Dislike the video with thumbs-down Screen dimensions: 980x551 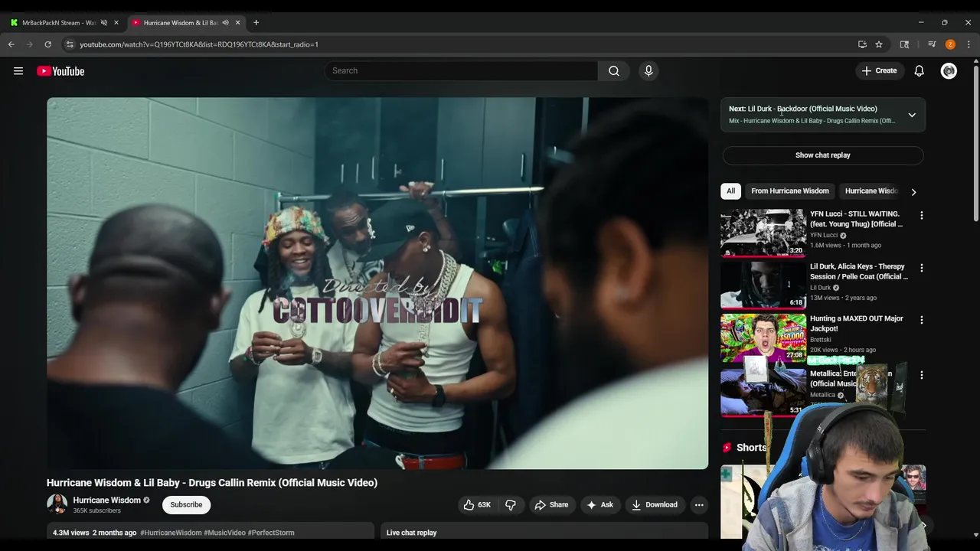pos(511,505)
